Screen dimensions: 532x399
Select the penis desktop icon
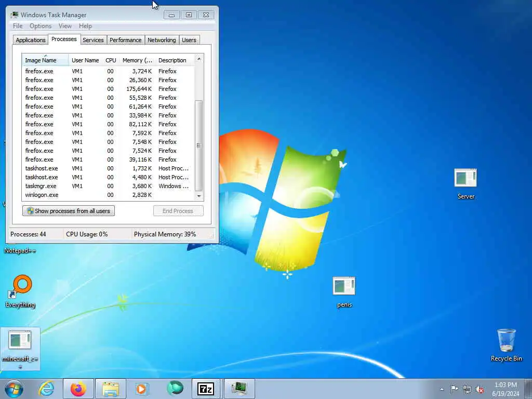(x=344, y=292)
